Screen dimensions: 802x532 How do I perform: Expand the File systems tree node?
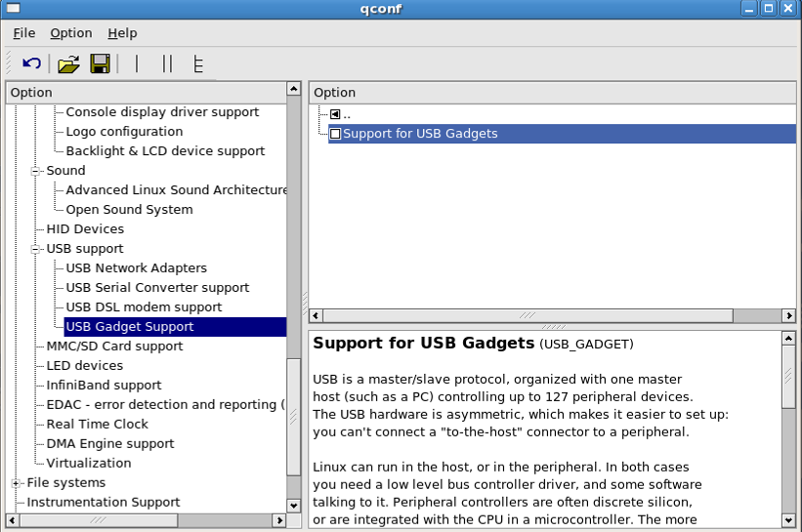[16, 483]
